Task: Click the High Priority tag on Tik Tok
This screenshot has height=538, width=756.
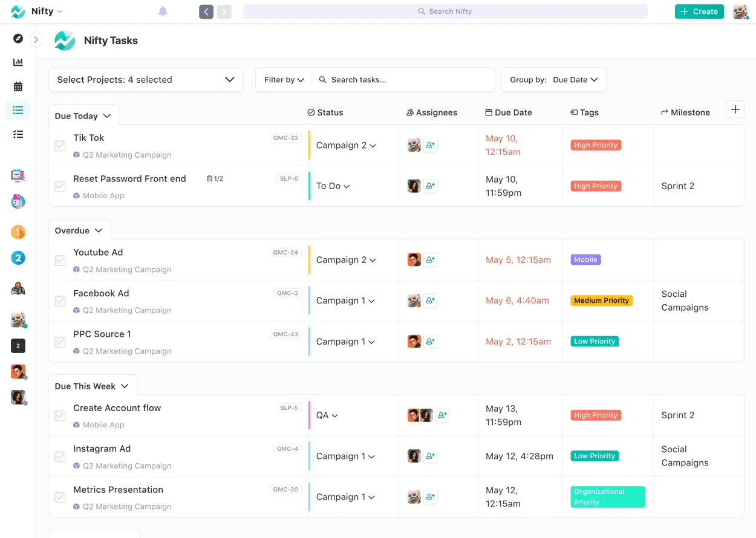Action: (595, 145)
